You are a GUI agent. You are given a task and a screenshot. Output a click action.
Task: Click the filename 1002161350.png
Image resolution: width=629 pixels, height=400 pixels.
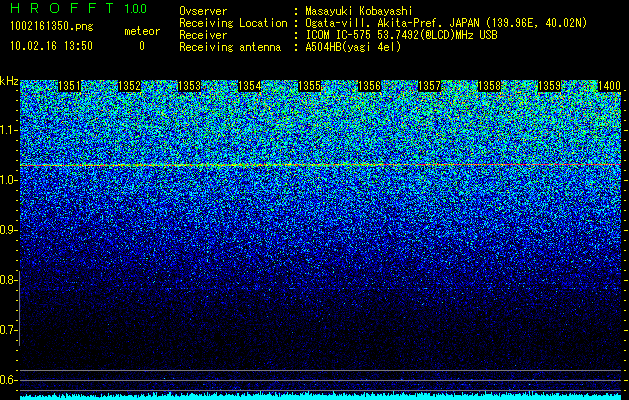click(x=52, y=27)
